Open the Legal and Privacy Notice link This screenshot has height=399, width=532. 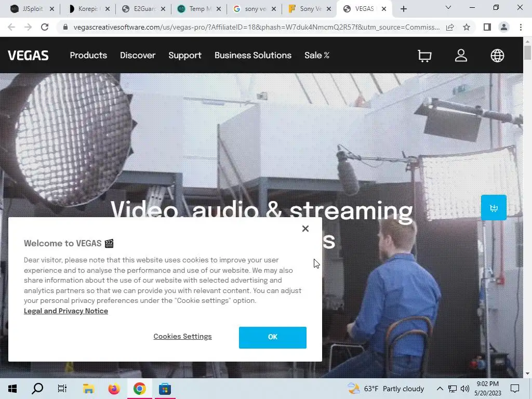[x=66, y=311]
